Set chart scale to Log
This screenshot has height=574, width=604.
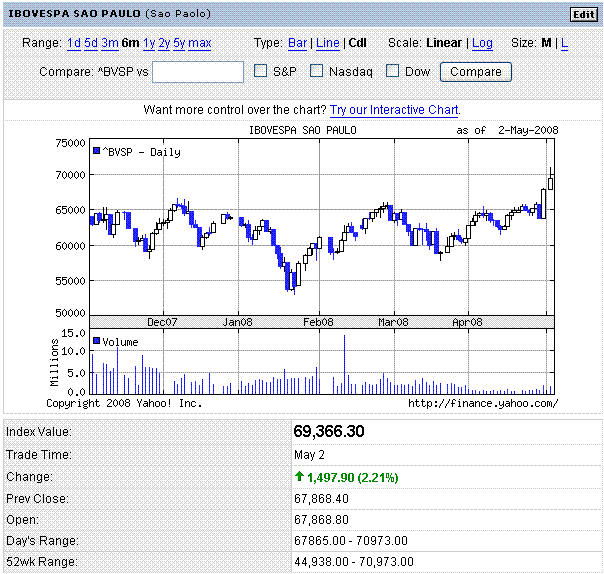click(482, 43)
